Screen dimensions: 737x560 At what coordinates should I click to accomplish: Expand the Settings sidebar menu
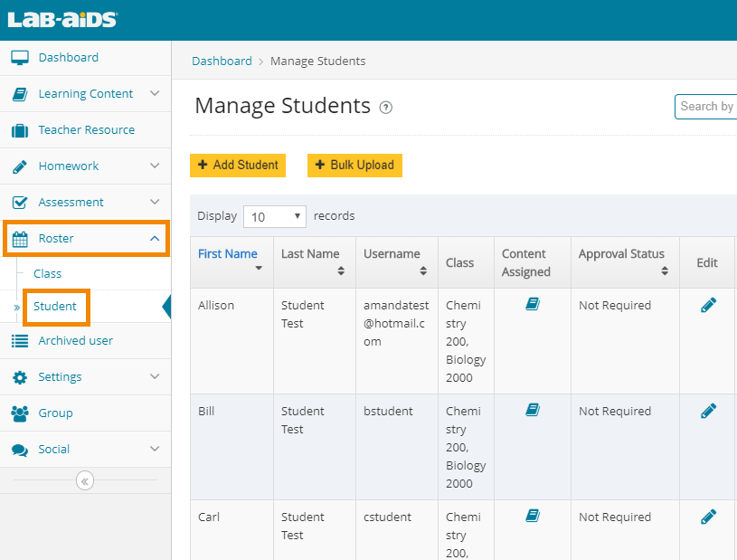pos(85,376)
